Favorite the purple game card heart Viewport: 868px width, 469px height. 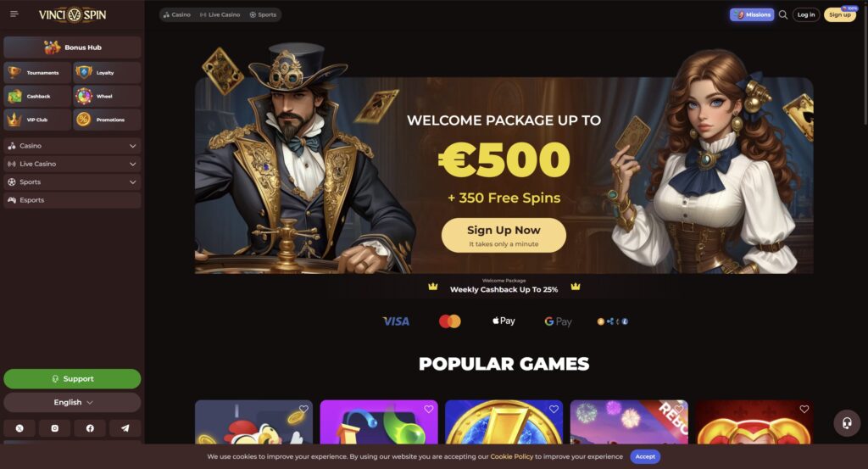pyautogui.click(x=428, y=409)
